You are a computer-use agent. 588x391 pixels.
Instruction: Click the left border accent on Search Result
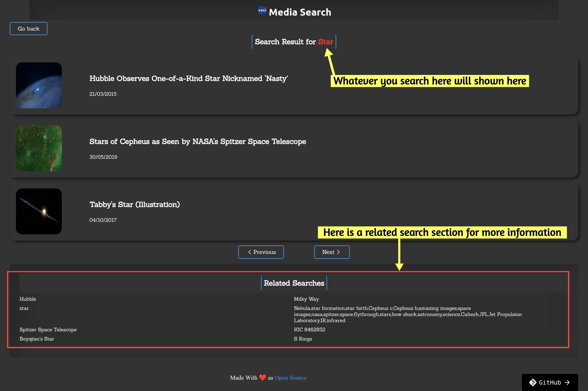click(252, 42)
